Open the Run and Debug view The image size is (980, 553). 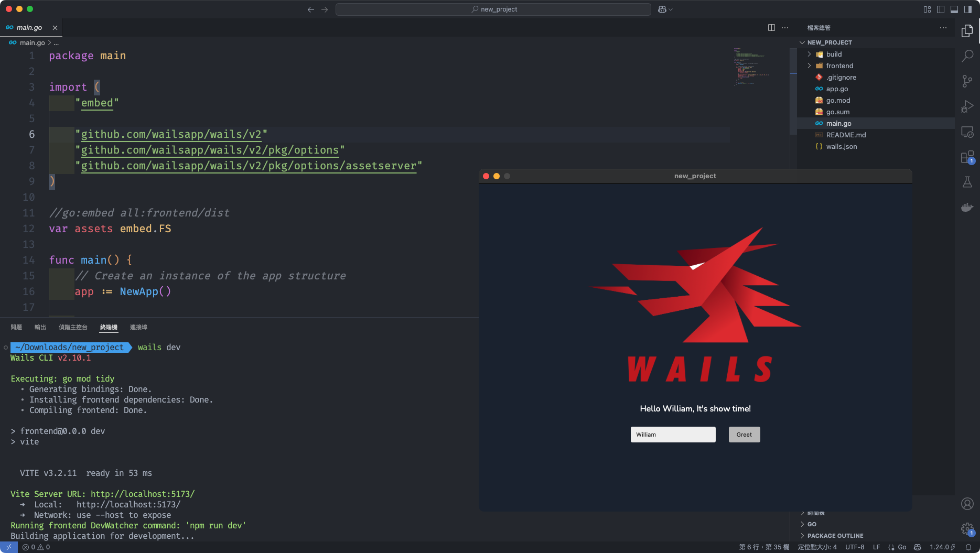[x=967, y=106]
